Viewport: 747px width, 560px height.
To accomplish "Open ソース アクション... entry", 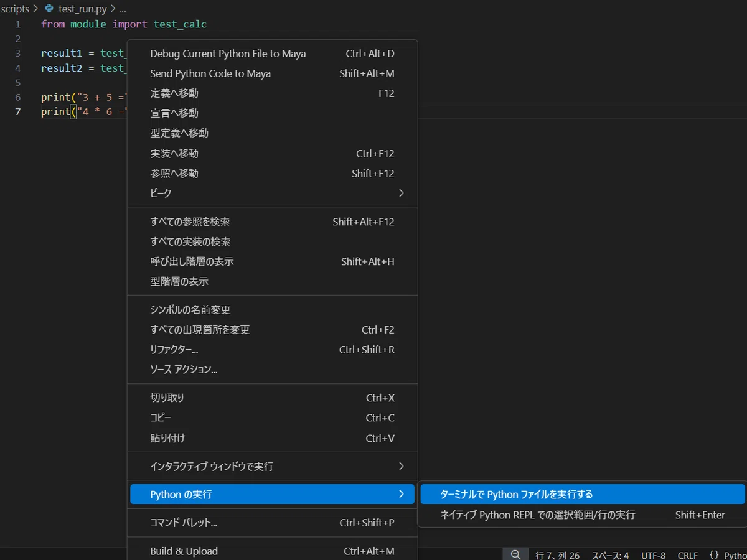I will (x=272, y=370).
